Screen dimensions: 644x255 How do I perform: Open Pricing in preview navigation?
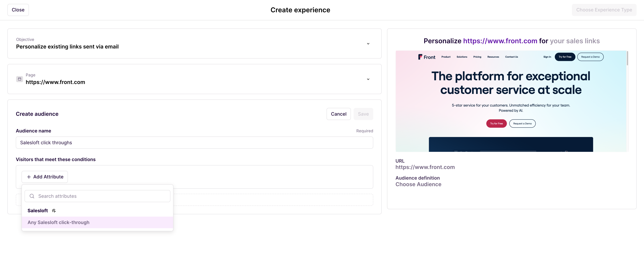point(477,57)
